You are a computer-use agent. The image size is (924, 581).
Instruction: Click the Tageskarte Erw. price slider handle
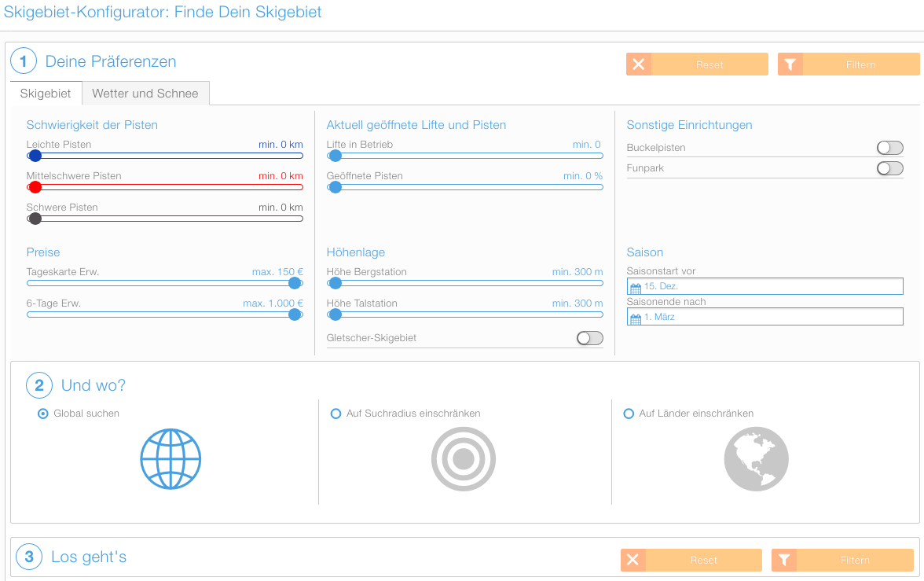[x=295, y=283]
